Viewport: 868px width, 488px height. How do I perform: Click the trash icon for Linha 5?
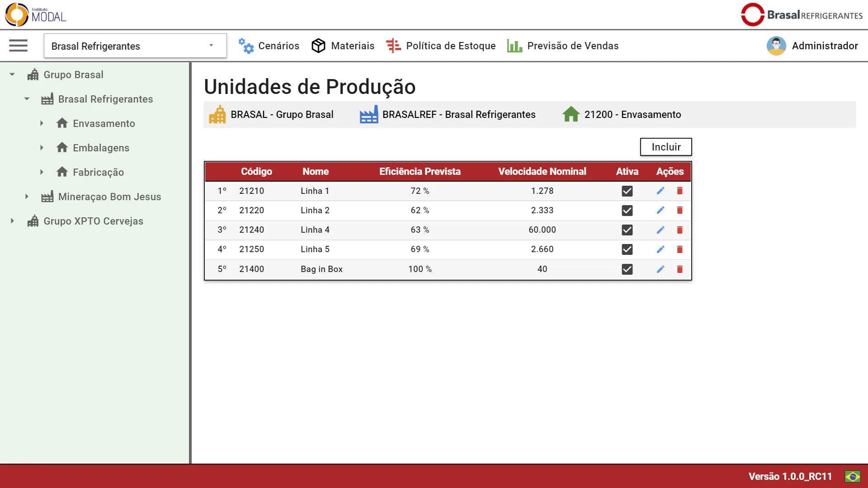679,249
